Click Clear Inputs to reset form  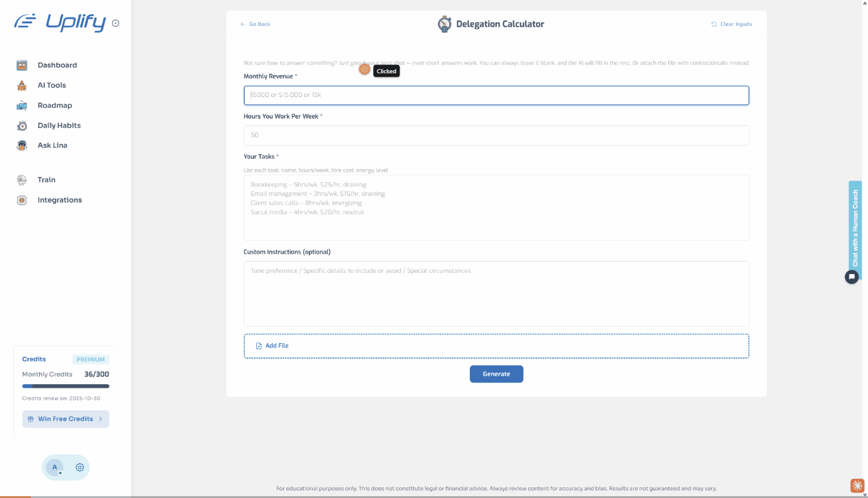coord(731,24)
